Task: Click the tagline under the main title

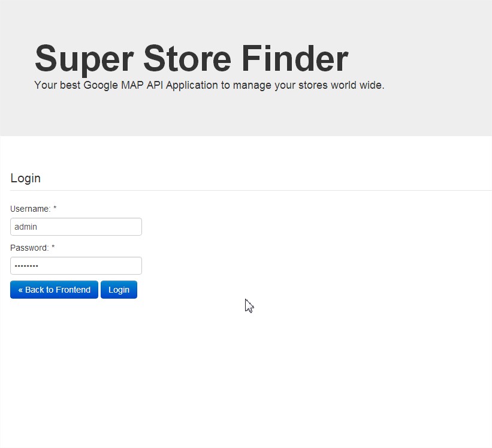Action: [209, 85]
